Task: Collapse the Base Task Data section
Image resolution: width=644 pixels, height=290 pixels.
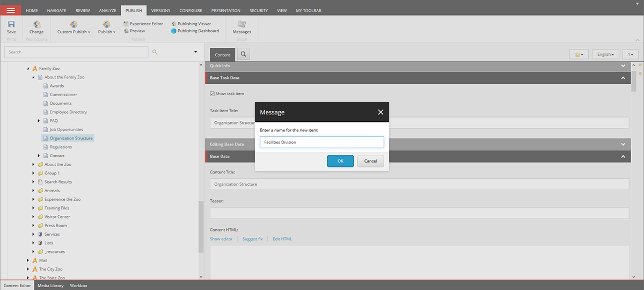Action: [x=623, y=78]
